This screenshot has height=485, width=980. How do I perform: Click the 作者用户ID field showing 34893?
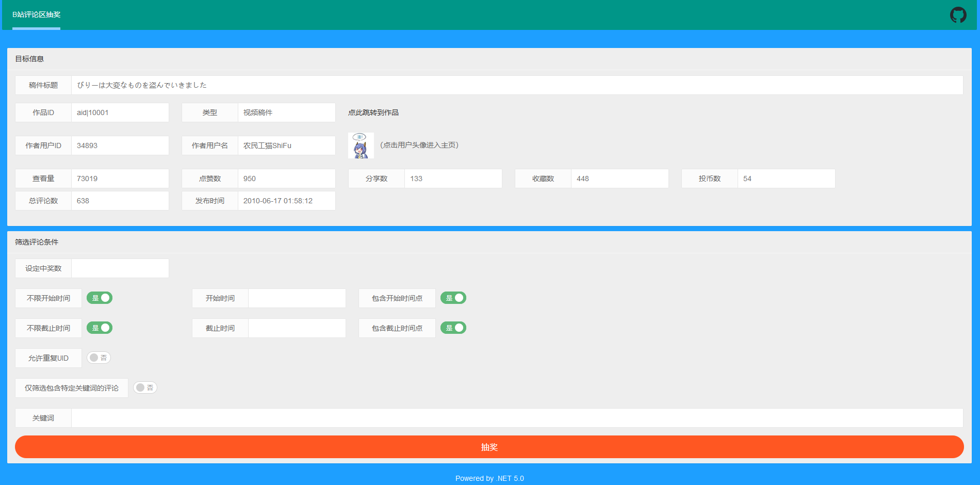pyautogui.click(x=120, y=145)
